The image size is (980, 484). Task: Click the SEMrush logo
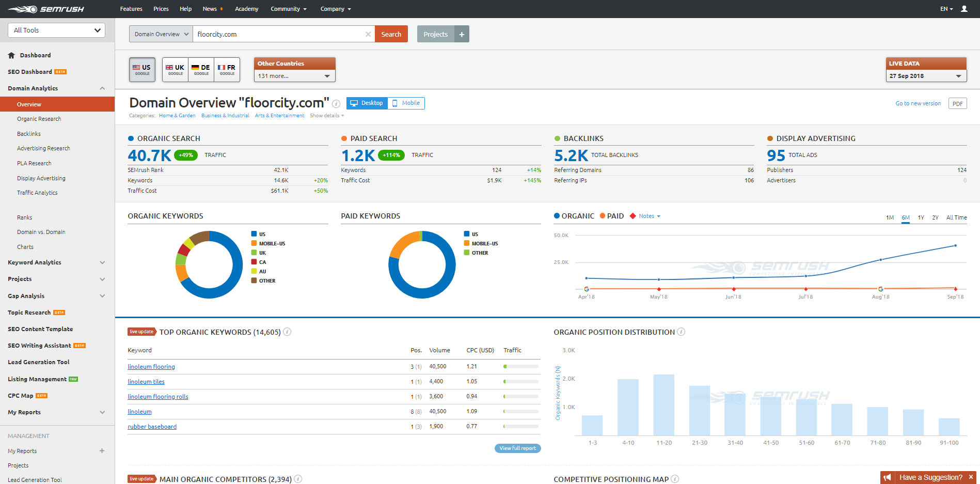pyautogui.click(x=45, y=9)
